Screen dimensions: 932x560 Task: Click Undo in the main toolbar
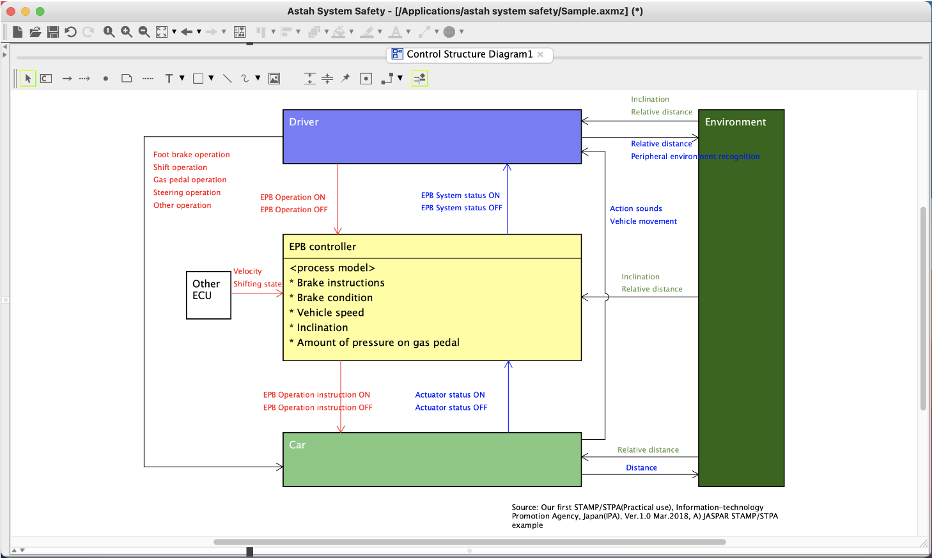pyautogui.click(x=70, y=31)
